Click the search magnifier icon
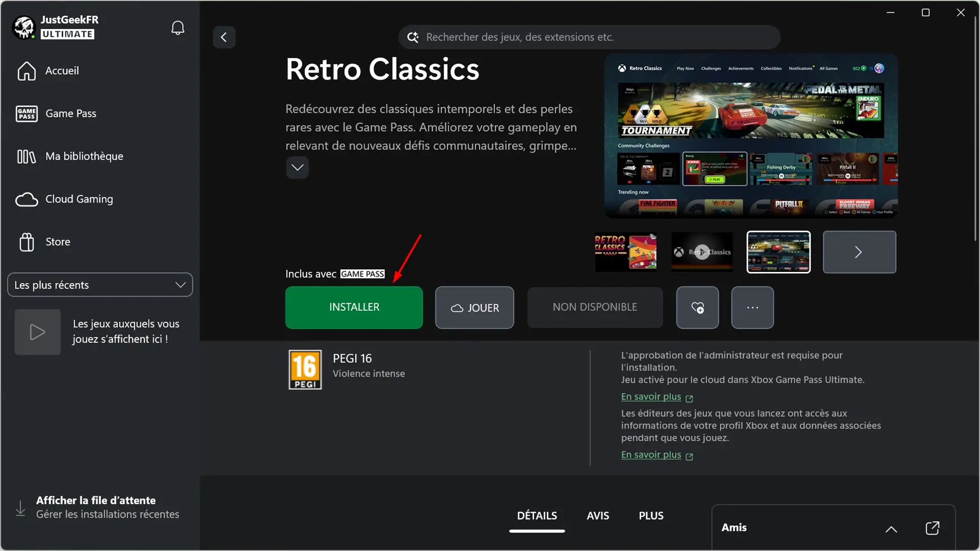This screenshot has width=980, height=551. (412, 37)
